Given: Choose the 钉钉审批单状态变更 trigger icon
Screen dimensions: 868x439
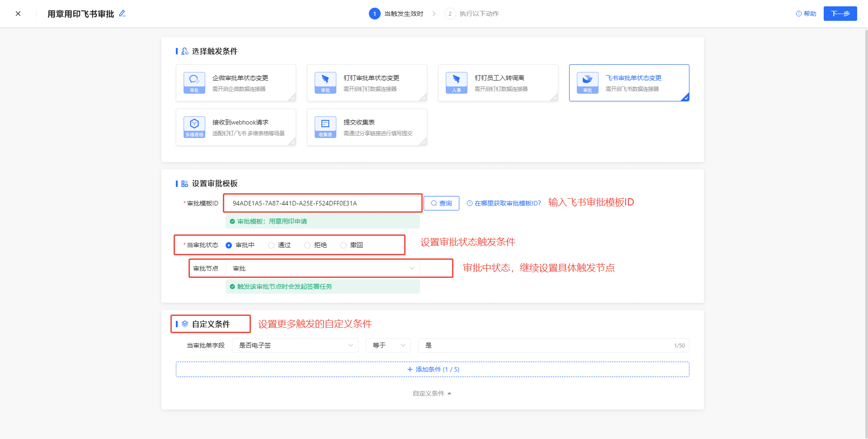Looking at the screenshot, I should point(325,82).
